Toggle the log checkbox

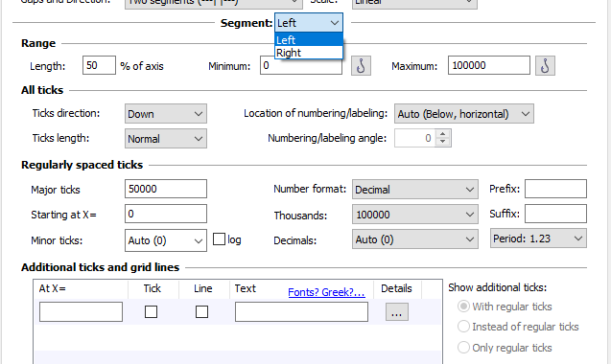click(219, 239)
